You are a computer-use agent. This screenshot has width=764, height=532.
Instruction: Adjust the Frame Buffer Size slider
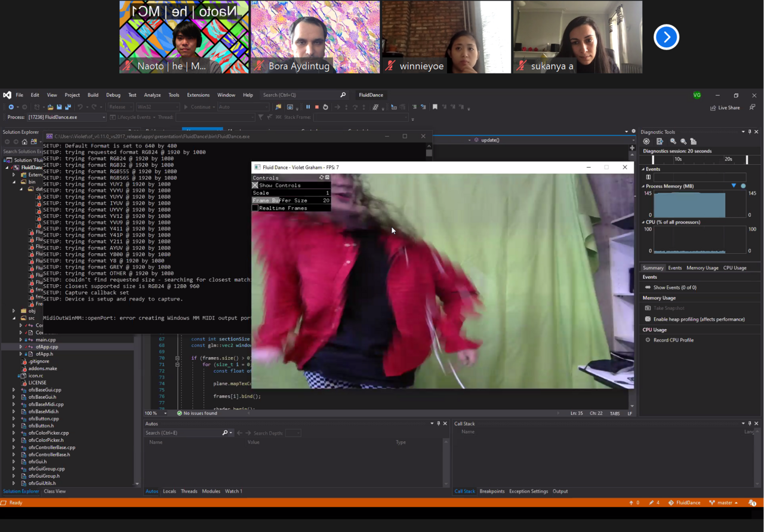point(291,201)
